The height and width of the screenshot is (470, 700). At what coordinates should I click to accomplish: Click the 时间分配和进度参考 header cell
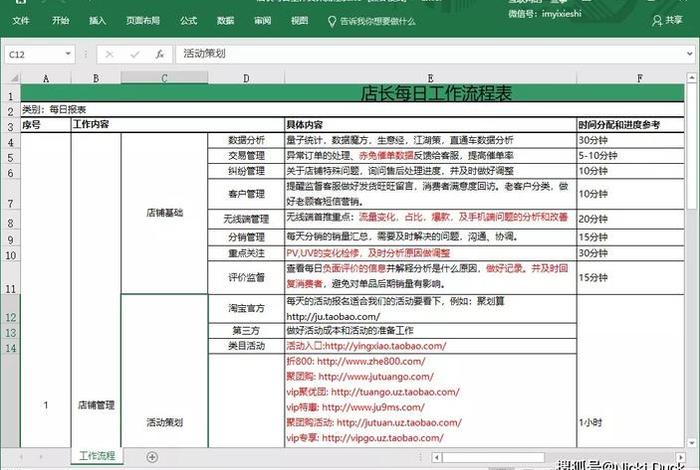click(630, 125)
